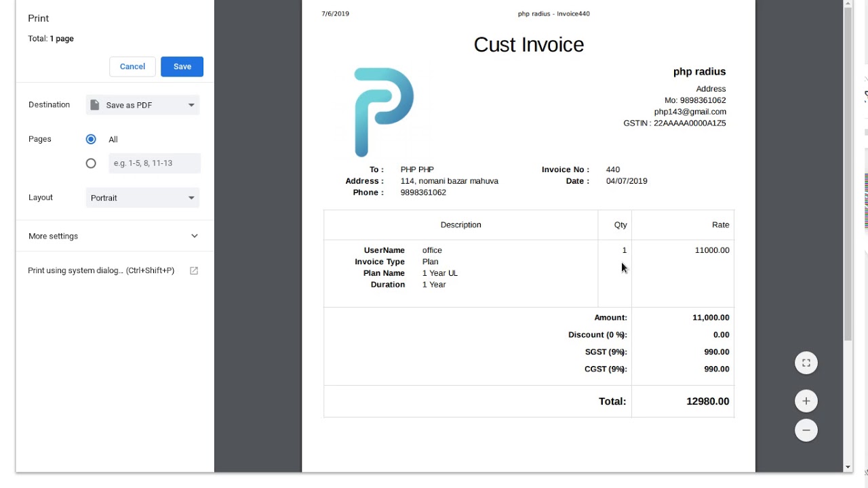Focus the page range input field
This screenshot has height=488, width=868.
tap(155, 163)
